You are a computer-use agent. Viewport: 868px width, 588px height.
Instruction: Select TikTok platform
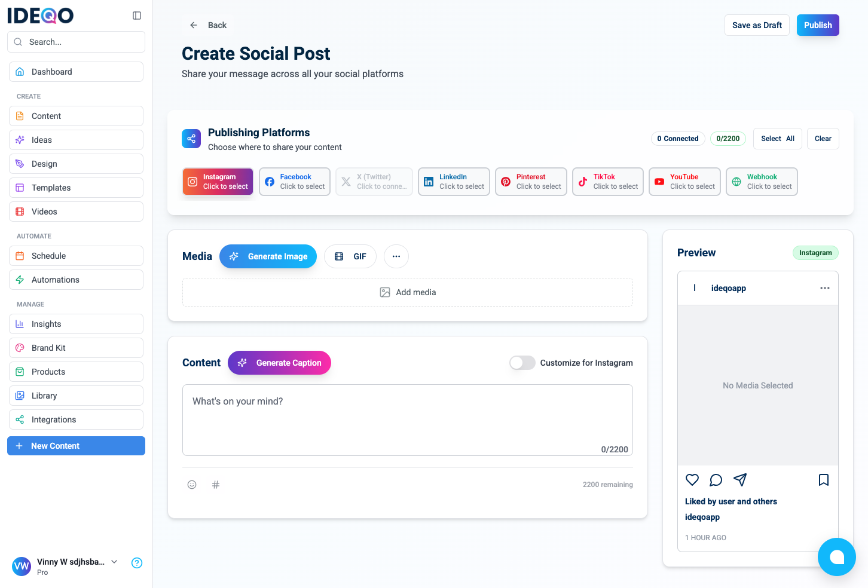point(608,182)
